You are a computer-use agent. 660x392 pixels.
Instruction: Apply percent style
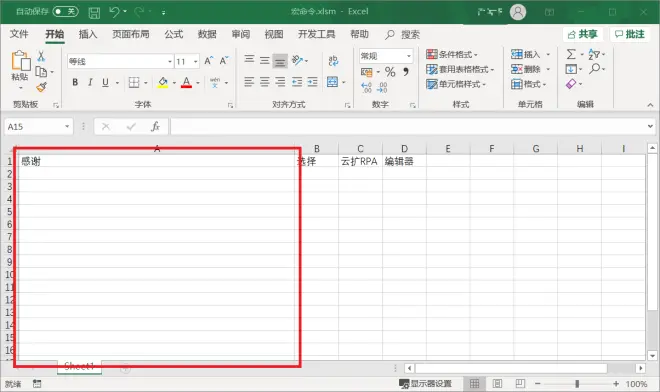(x=390, y=72)
